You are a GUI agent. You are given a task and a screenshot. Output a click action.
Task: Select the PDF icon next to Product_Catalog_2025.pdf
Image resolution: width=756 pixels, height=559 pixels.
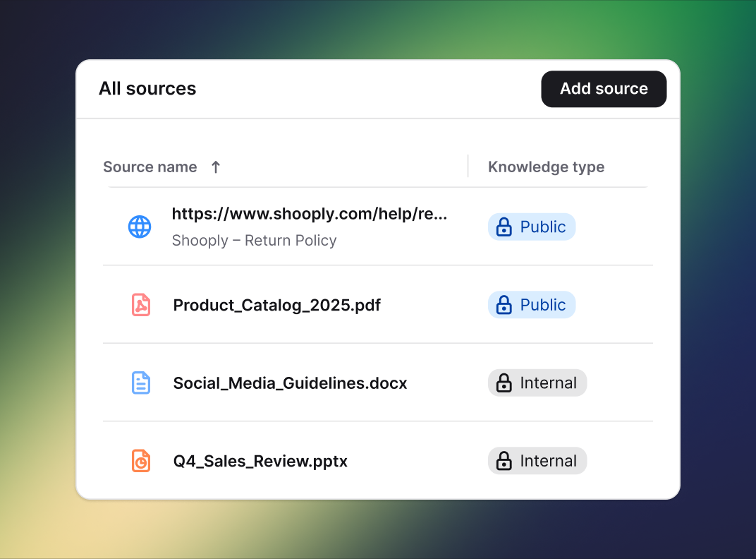(x=140, y=305)
